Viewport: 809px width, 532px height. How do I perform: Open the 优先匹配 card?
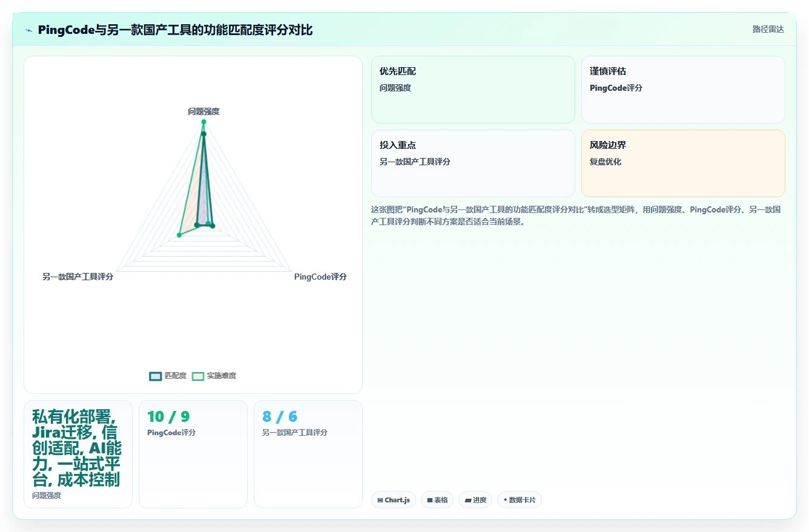coord(473,90)
